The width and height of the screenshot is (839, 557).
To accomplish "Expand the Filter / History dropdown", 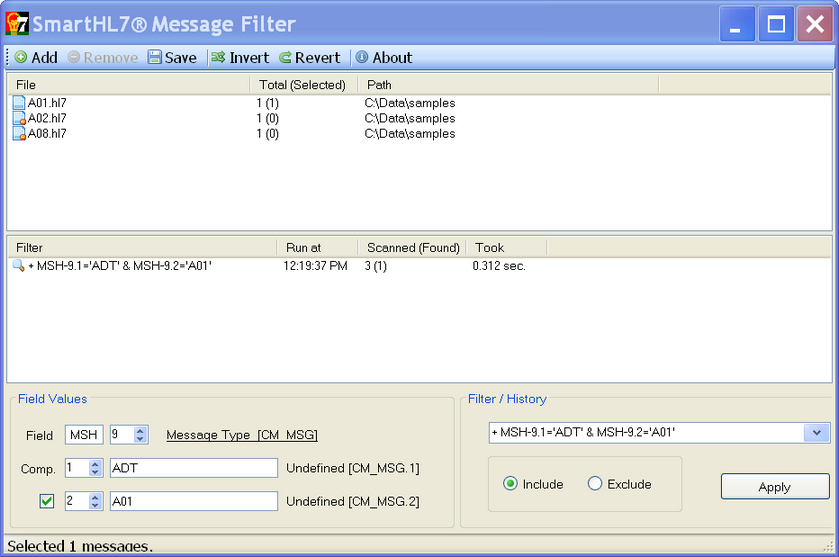I will click(x=817, y=432).
